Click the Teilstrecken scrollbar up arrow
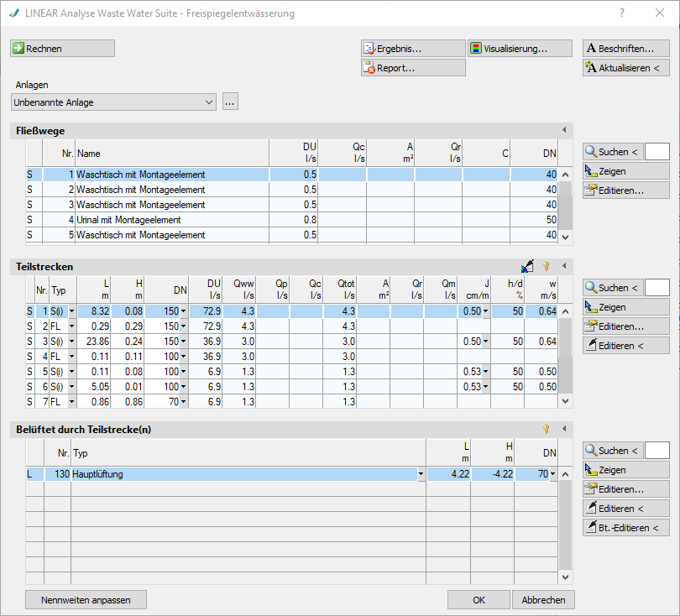 pos(565,311)
